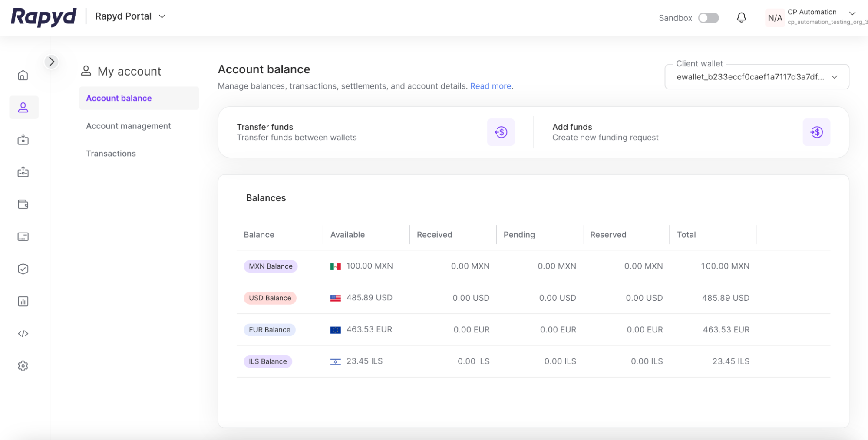The image size is (868, 440).
Task: Click the Transfer funds card title
Action: point(265,127)
